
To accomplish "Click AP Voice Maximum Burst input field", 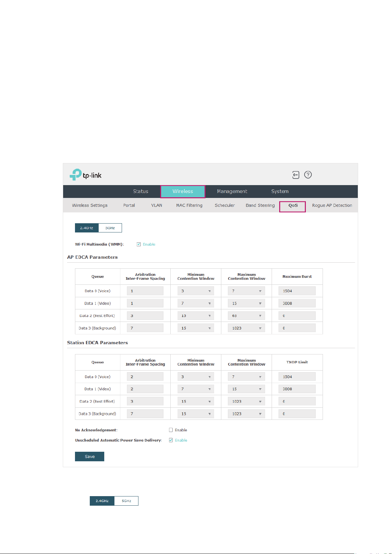I will 297,291.
